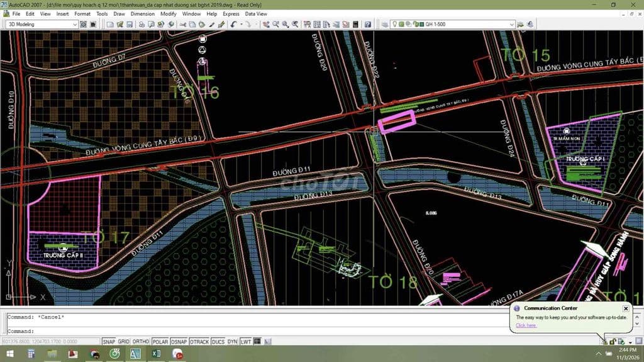This screenshot has width=644, height=362.
Task: Select the Zoom Window tool
Action: (285, 25)
